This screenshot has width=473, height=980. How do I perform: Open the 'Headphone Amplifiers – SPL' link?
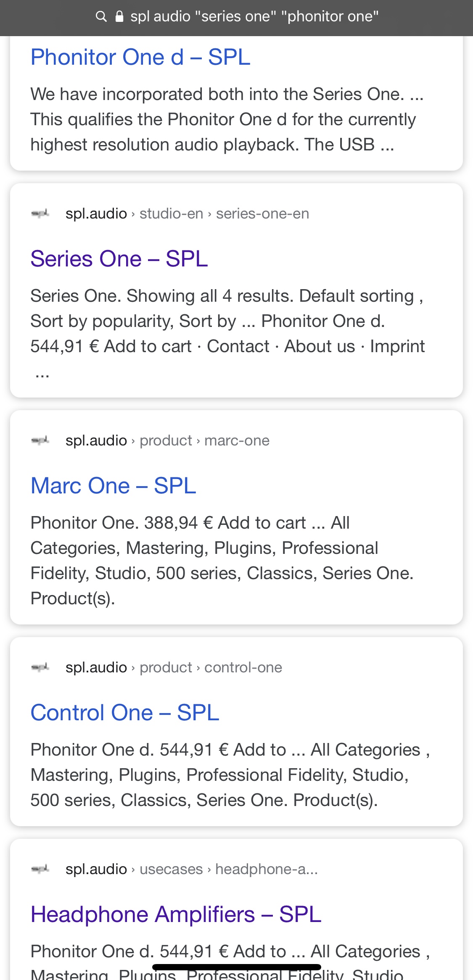point(176,914)
